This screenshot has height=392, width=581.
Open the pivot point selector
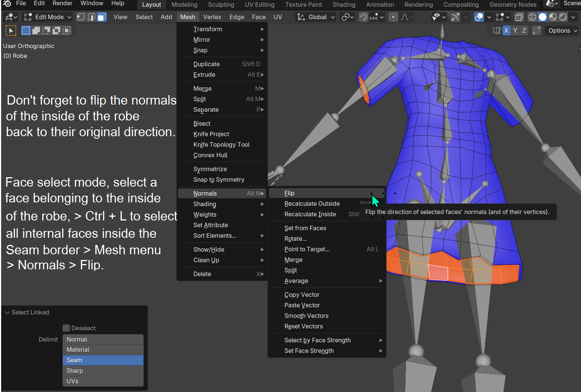[x=347, y=17]
